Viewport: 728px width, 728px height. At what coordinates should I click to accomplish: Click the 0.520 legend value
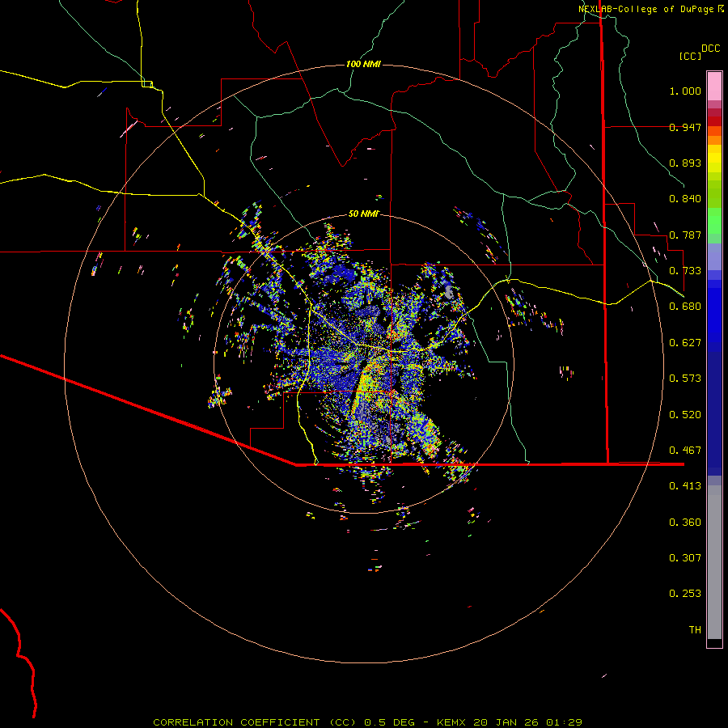click(x=685, y=415)
